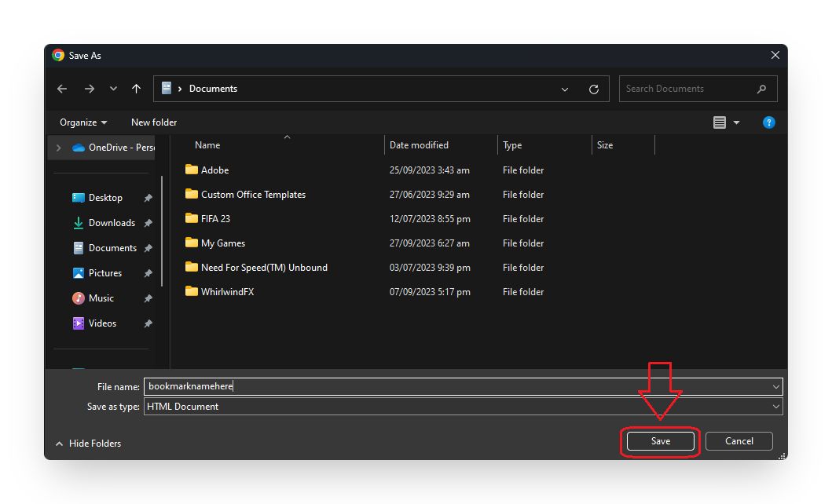This screenshot has height=504, width=832.
Task: Collapse the pane with Hide Folders
Action: [88, 444]
